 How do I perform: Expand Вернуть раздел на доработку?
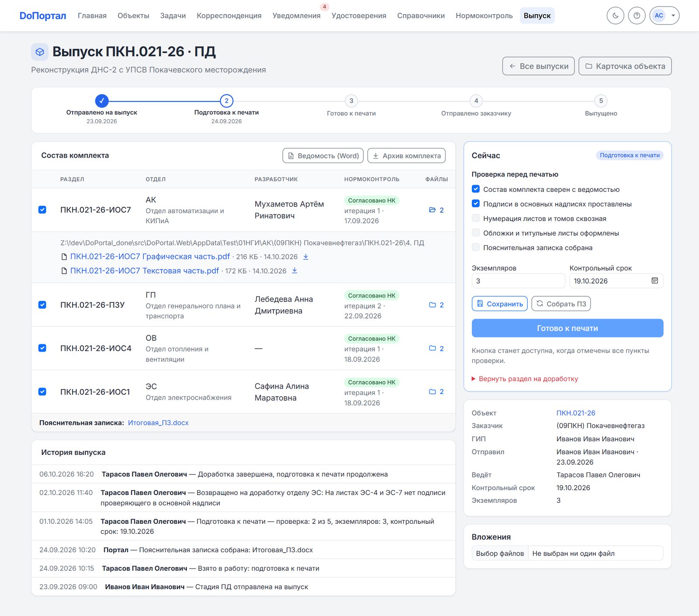[525, 379]
